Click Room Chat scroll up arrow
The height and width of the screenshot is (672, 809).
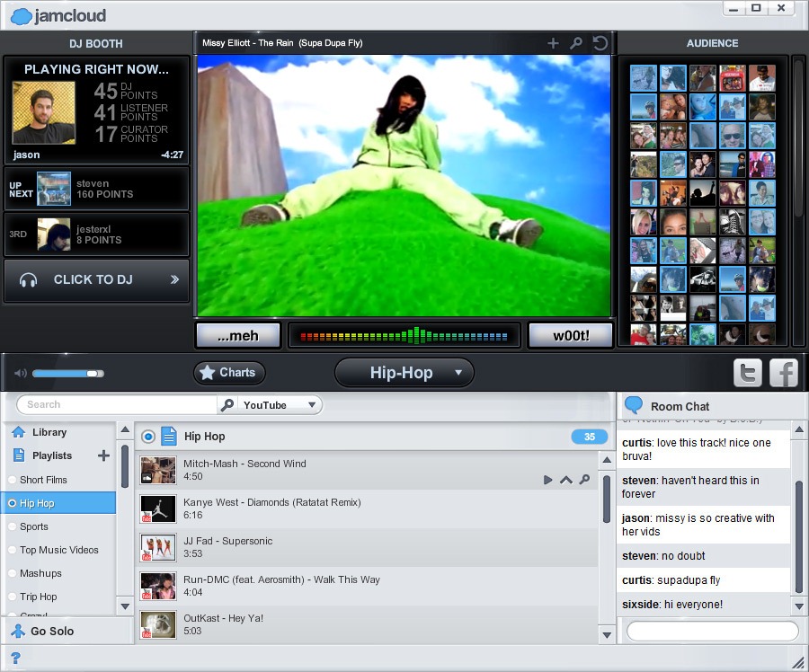pos(799,429)
